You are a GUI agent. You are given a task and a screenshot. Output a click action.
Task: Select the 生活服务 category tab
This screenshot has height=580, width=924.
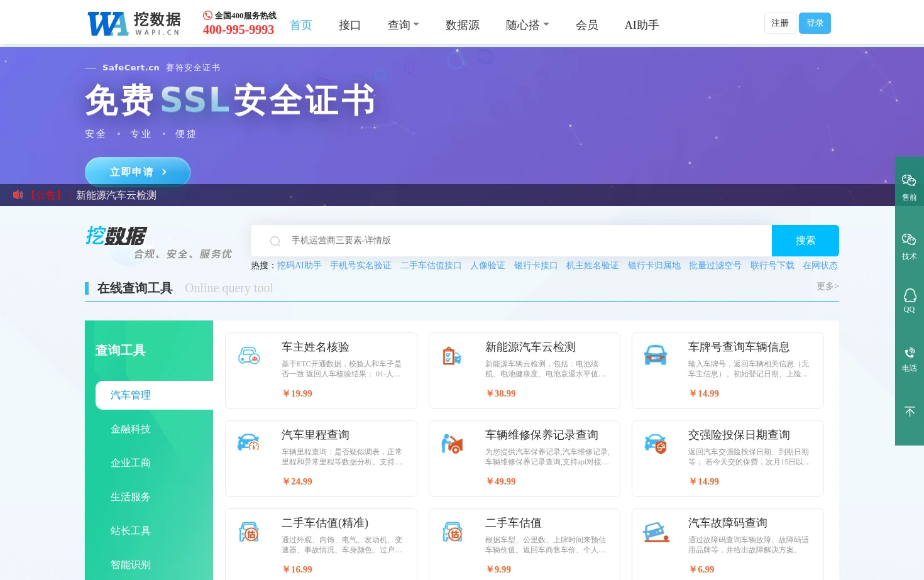131,497
